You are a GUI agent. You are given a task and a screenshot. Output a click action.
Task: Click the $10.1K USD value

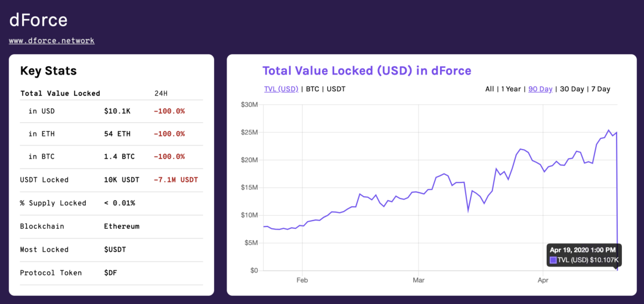pyautogui.click(x=117, y=111)
